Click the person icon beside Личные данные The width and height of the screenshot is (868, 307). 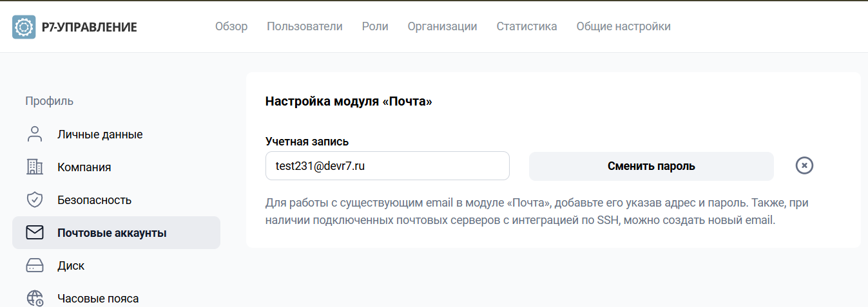coord(35,134)
